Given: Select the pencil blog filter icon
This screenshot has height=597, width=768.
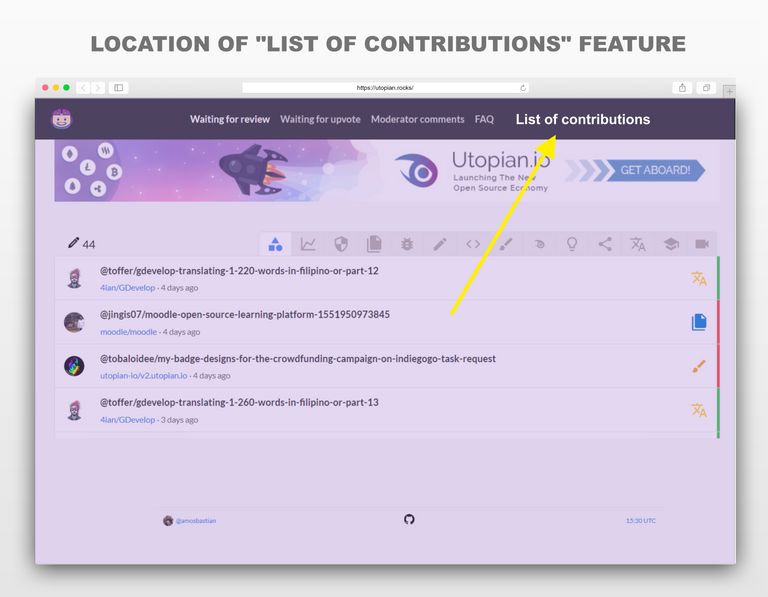Looking at the screenshot, I should pyautogui.click(x=440, y=244).
